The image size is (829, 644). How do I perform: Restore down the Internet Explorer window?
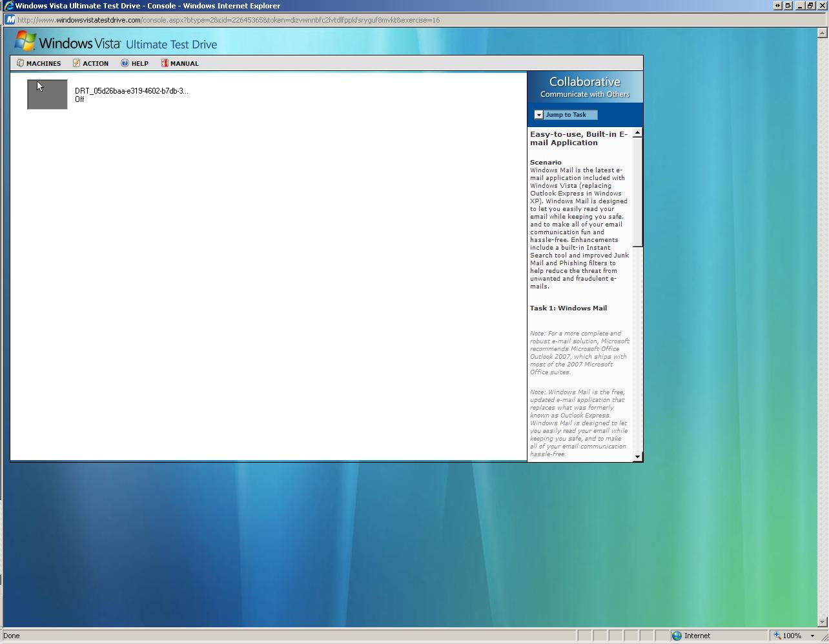tap(810, 5)
